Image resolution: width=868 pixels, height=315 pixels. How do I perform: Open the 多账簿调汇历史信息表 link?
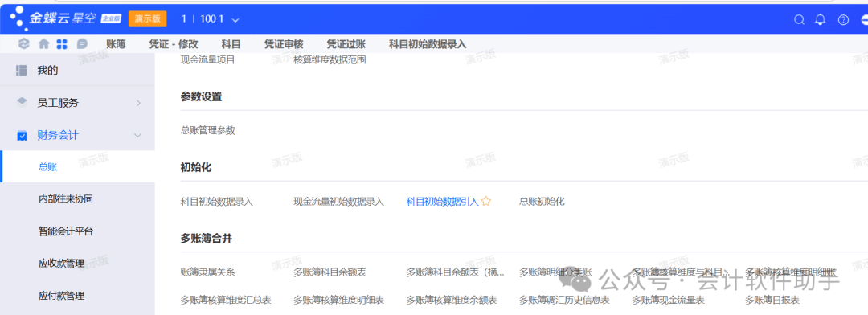(565, 300)
